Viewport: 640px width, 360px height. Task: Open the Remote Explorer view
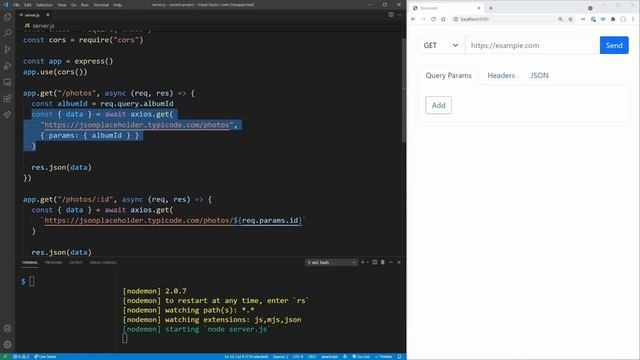pos(7,82)
